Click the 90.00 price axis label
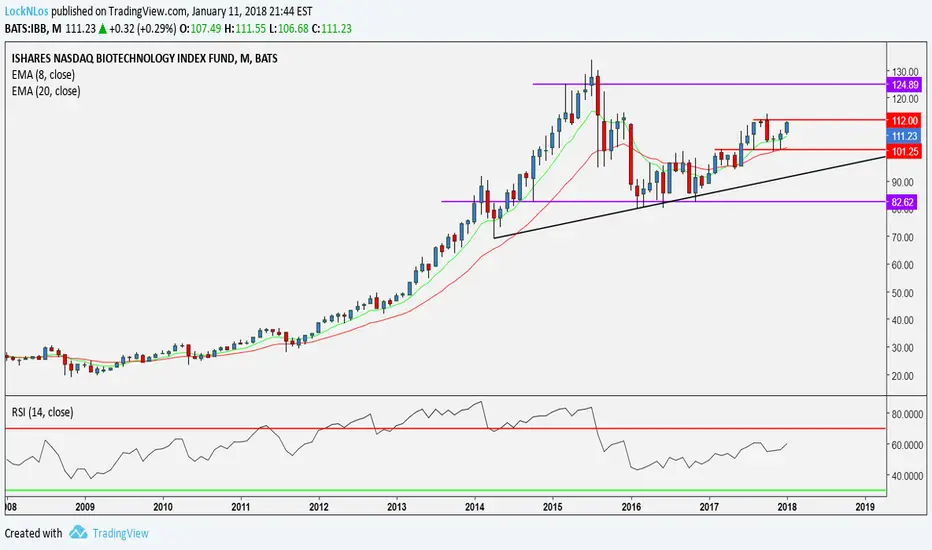 [903, 182]
